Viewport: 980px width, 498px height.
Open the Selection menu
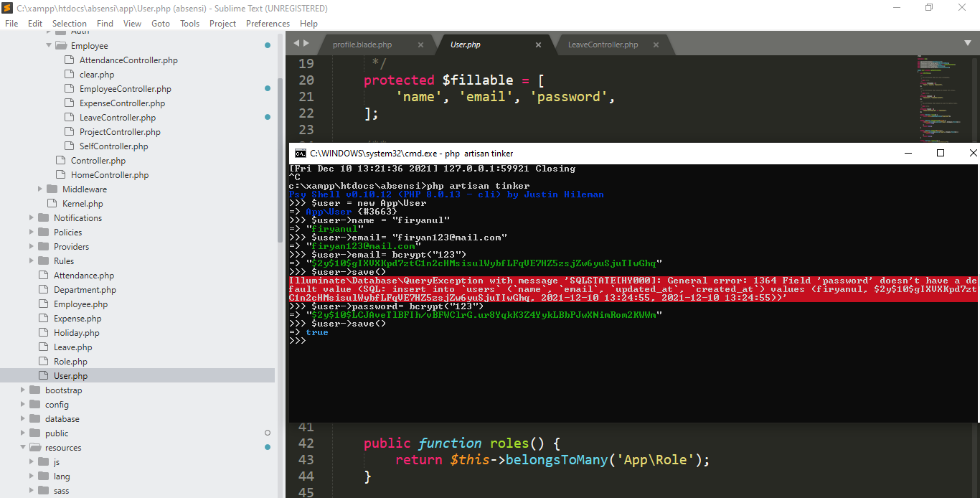tap(70, 23)
